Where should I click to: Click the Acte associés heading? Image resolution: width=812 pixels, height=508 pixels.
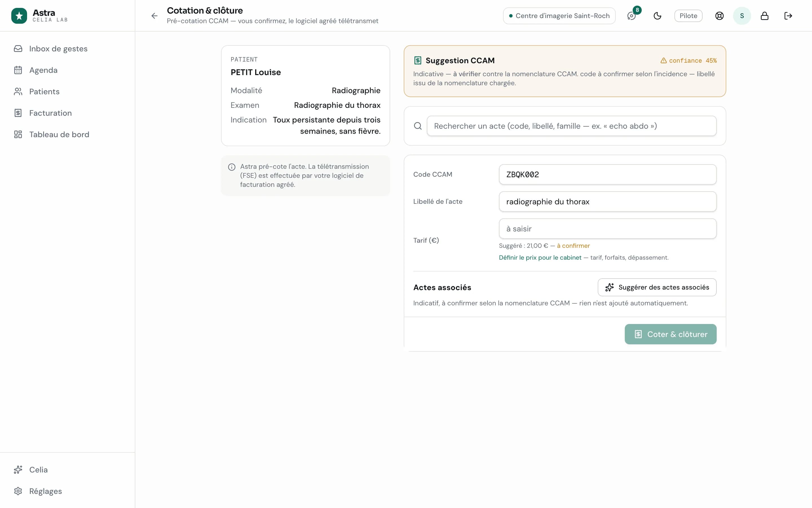click(442, 288)
